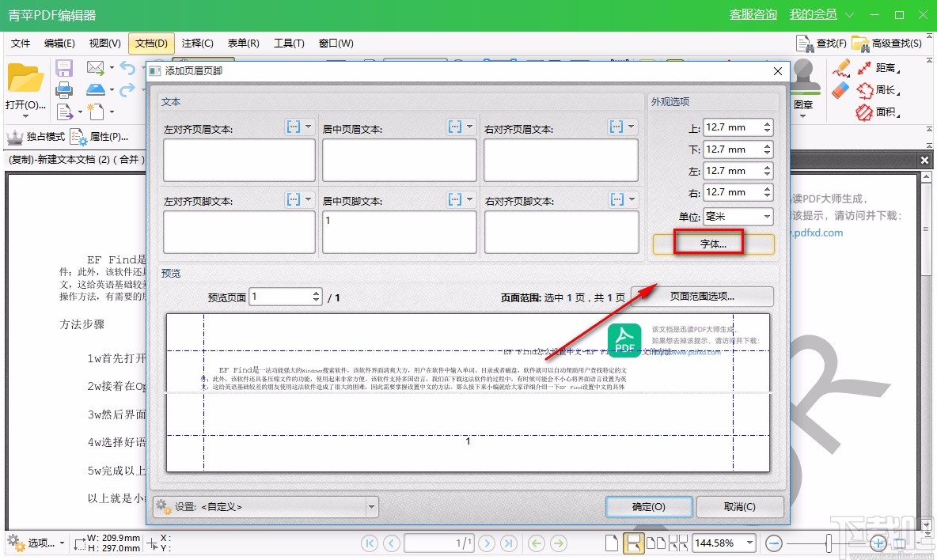Click the 确定(O) confirm button
Screen dimensions: 937x560
click(649, 506)
